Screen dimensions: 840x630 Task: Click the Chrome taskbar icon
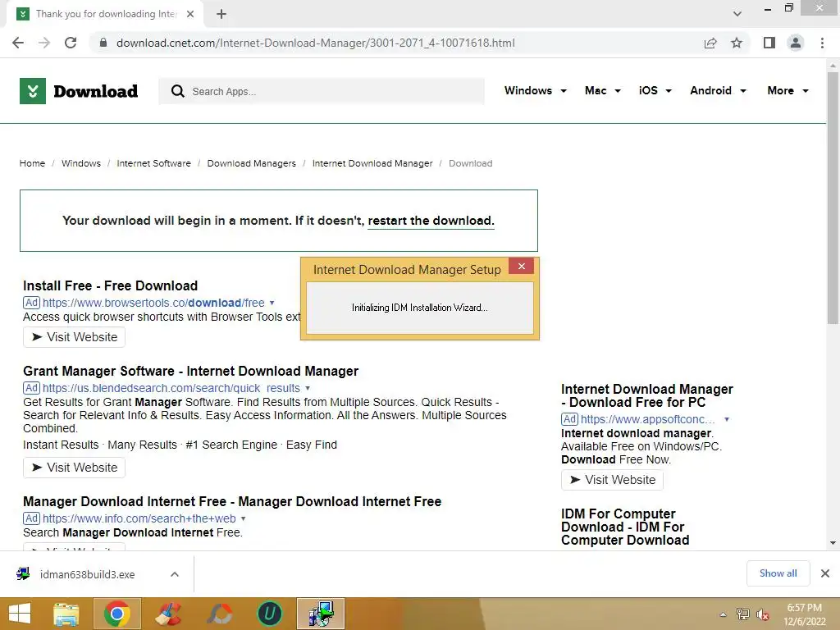click(x=117, y=614)
